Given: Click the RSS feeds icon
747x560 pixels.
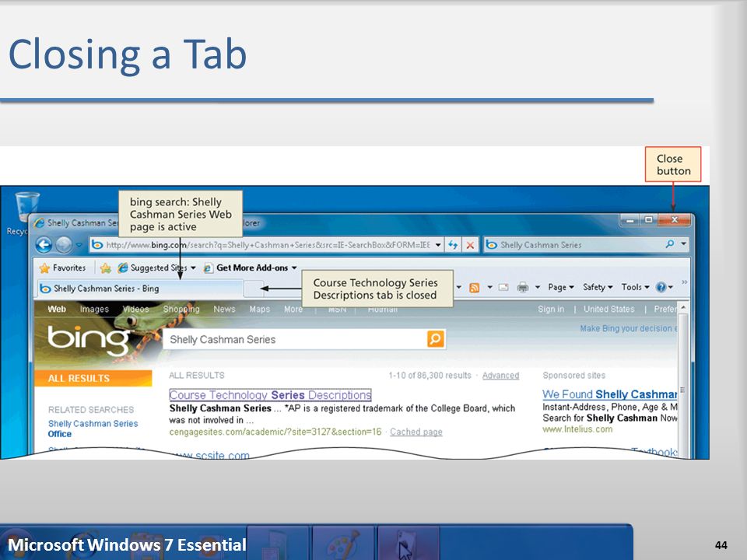Looking at the screenshot, I should point(475,288).
